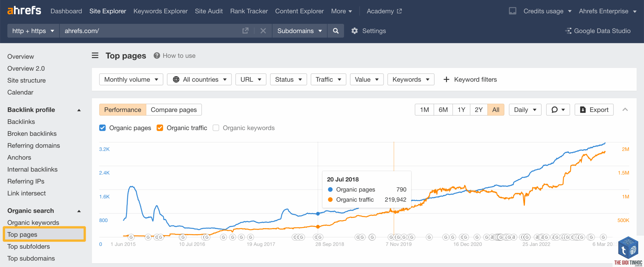The height and width of the screenshot is (267, 644).
Task: Click the search magnifier button
Action: coord(336,31)
